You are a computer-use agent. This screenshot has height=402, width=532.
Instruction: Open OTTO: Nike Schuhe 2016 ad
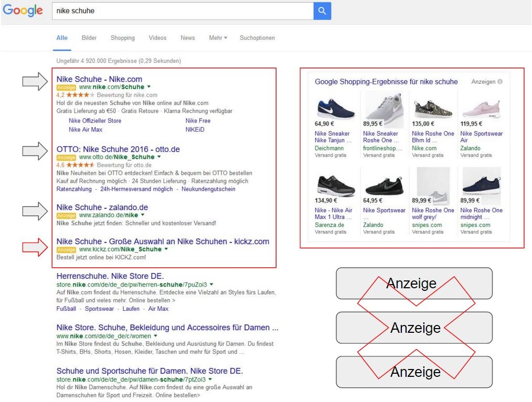pyautogui.click(x=118, y=149)
